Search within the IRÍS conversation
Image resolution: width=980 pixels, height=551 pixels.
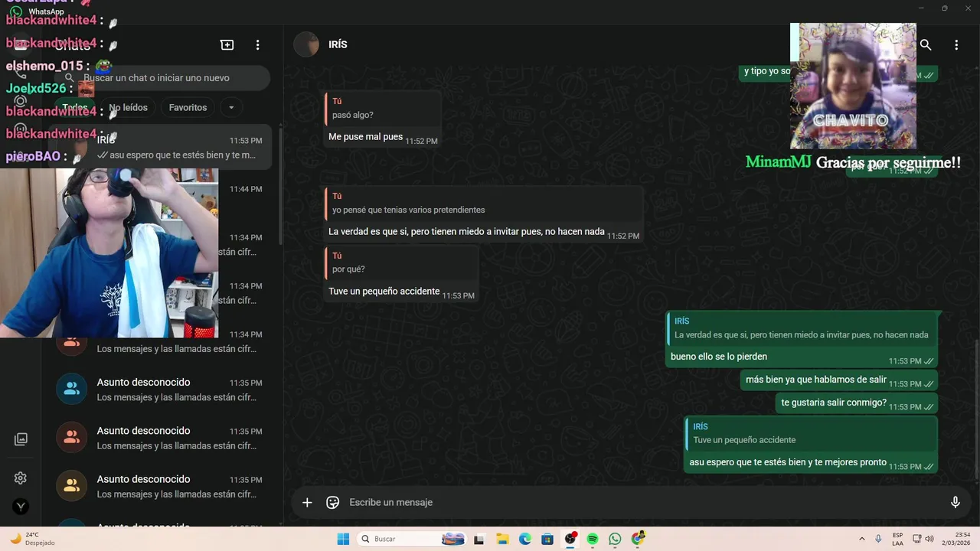coord(926,45)
